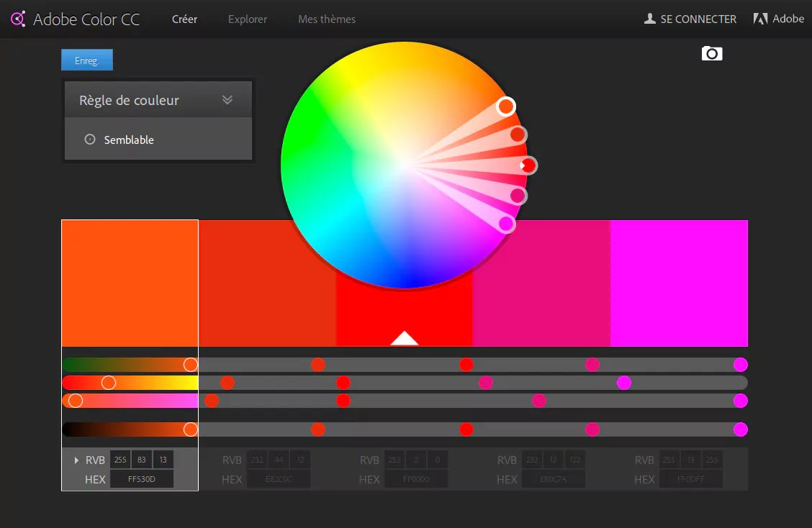The image size is (812, 528).
Task: Click the white base color triangle marker
Action: [405, 338]
